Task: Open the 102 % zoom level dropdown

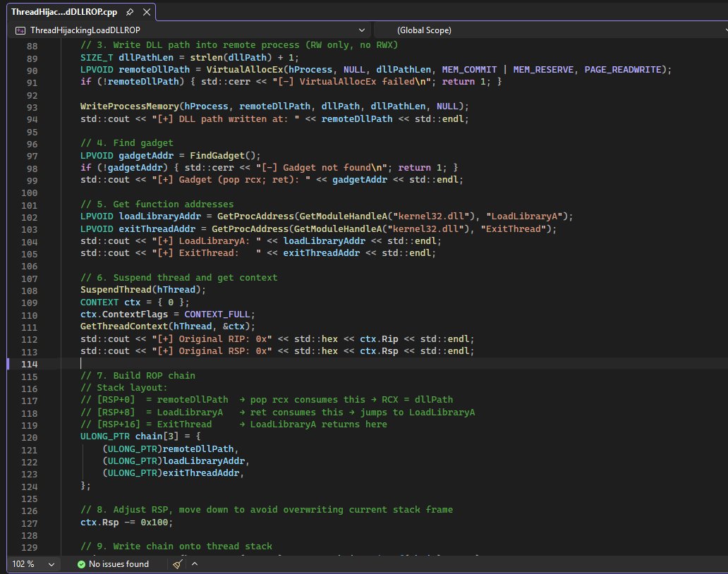Action: [x=51, y=564]
